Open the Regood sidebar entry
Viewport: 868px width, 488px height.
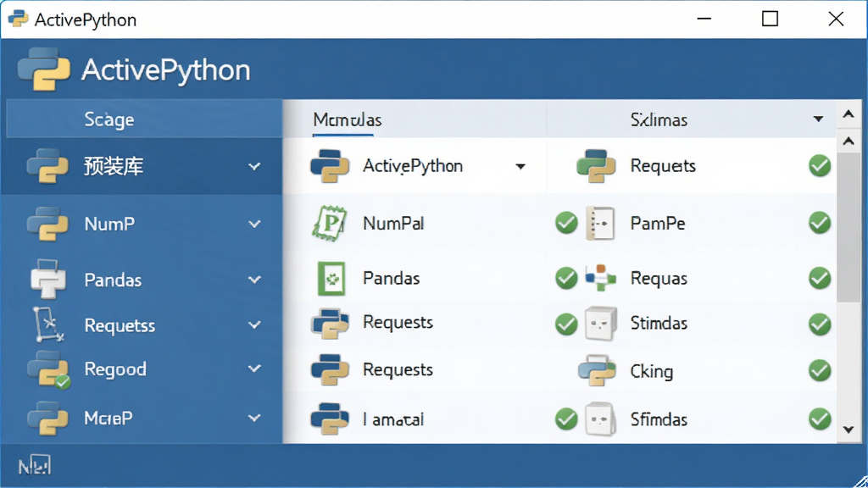click(x=142, y=369)
